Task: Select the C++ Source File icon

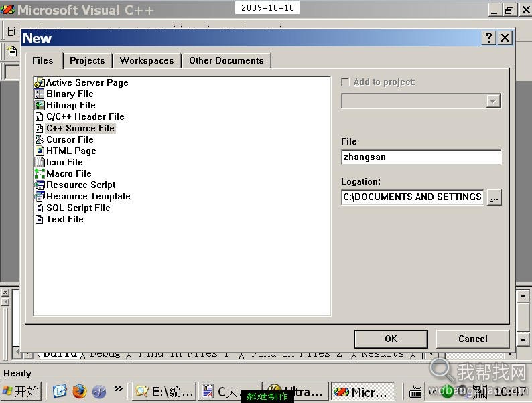Action: pos(40,128)
